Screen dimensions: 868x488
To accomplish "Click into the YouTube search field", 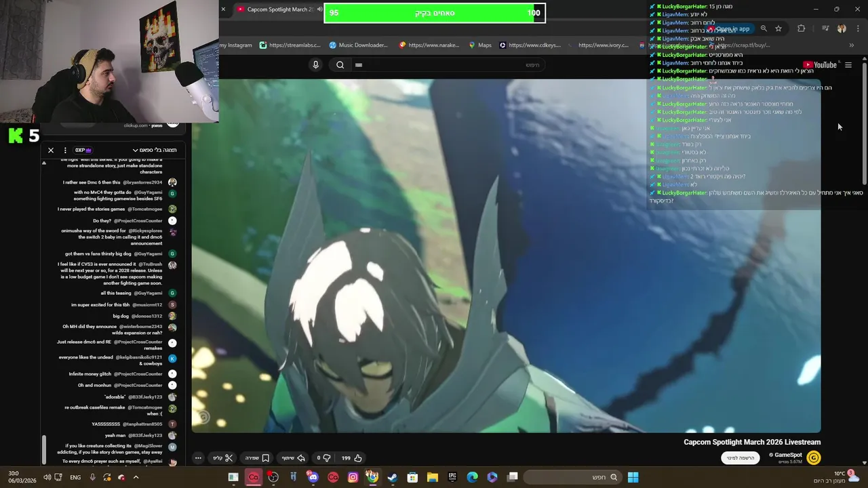I will tap(448, 65).
